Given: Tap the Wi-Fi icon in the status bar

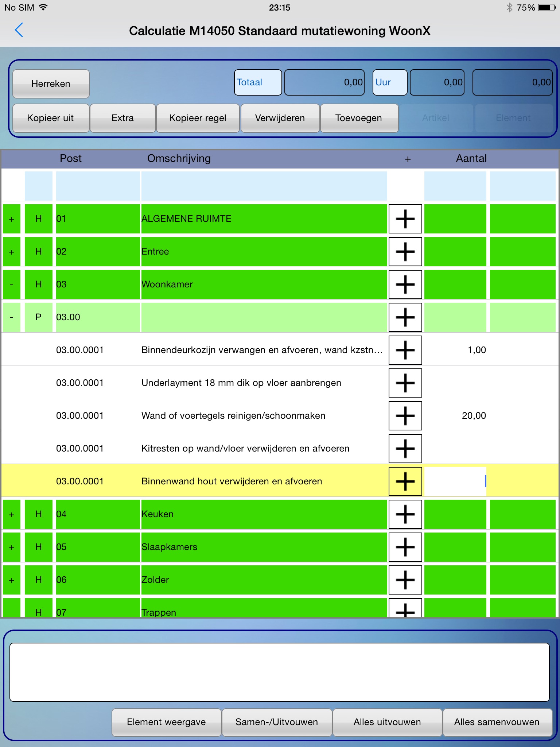Looking at the screenshot, I should point(43,7).
